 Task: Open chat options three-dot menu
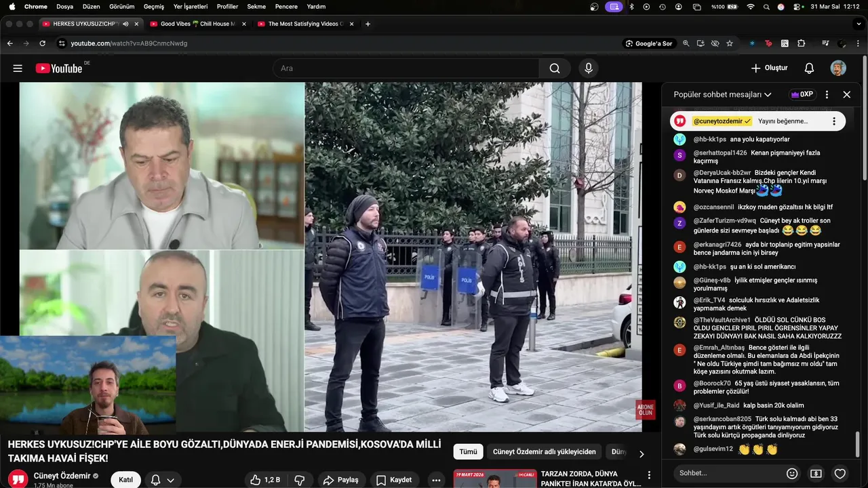pyautogui.click(x=827, y=95)
